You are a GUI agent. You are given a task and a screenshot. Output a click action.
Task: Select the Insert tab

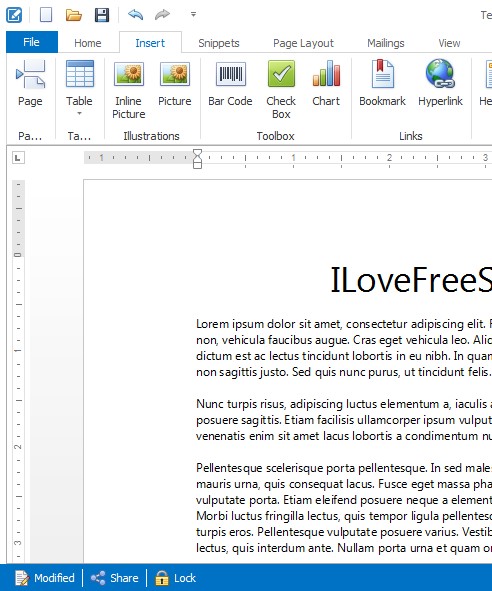coord(150,43)
